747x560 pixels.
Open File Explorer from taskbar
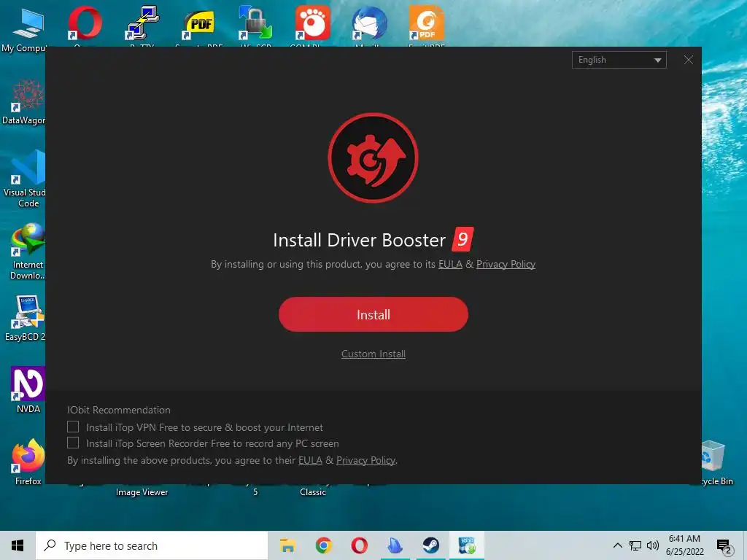tap(287, 545)
